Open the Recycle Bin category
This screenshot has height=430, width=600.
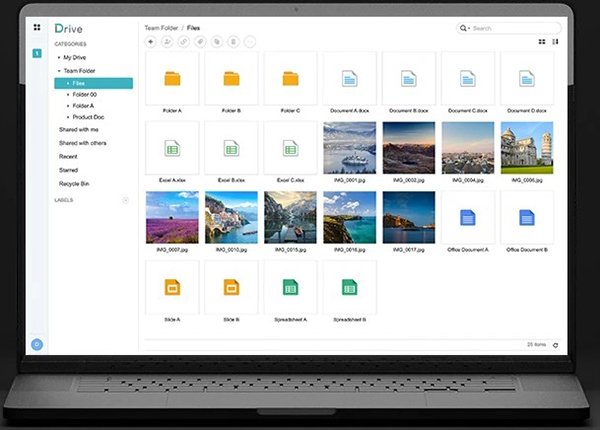point(74,184)
